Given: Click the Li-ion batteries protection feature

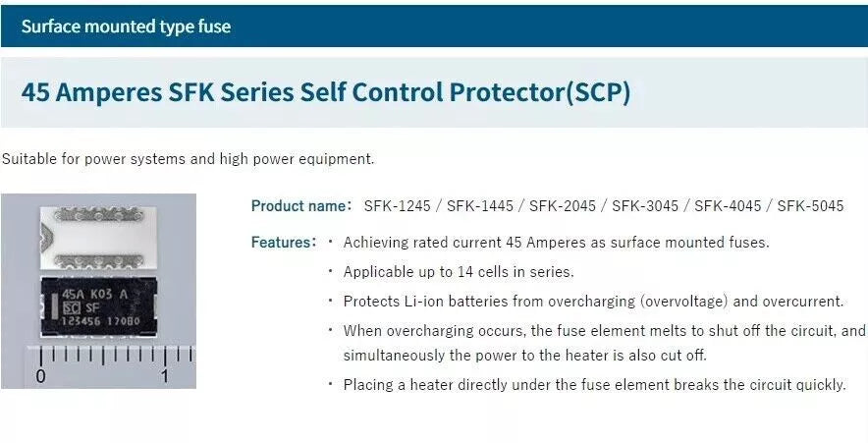Looking at the screenshot, I should (x=593, y=302).
